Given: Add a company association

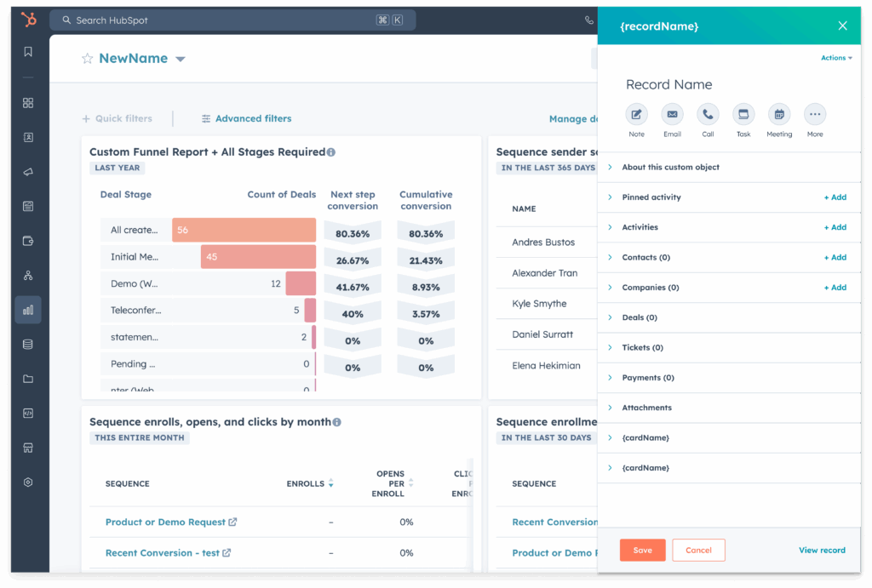Looking at the screenshot, I should [835, 288].
